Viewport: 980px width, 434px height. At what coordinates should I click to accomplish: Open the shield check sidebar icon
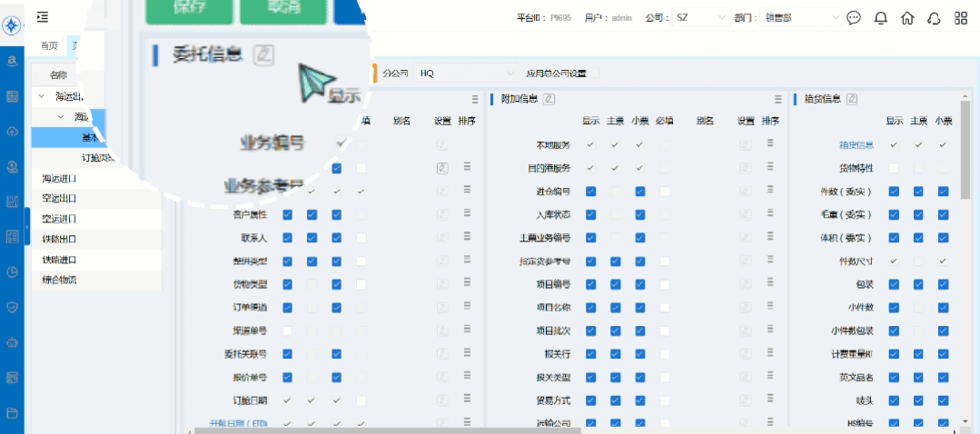[12, 307]
